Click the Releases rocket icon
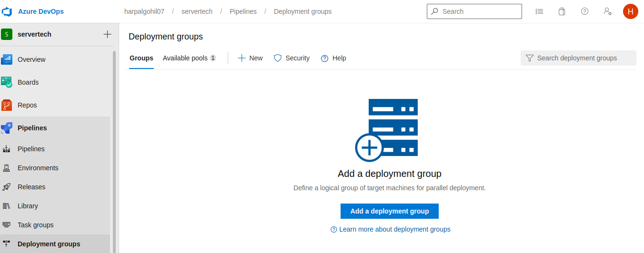 pyautogui.click(x=7, y=187)
